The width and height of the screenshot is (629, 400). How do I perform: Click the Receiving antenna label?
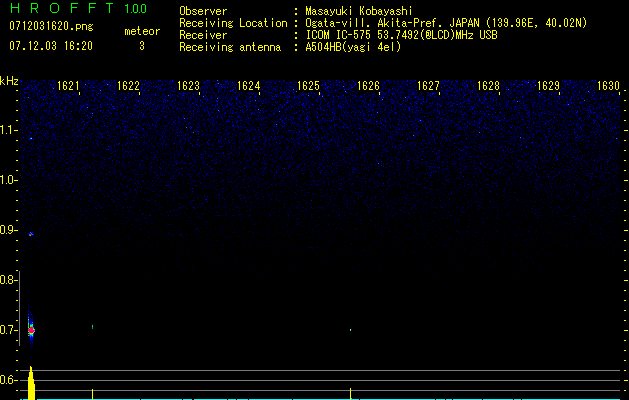[x=230, y=47]
